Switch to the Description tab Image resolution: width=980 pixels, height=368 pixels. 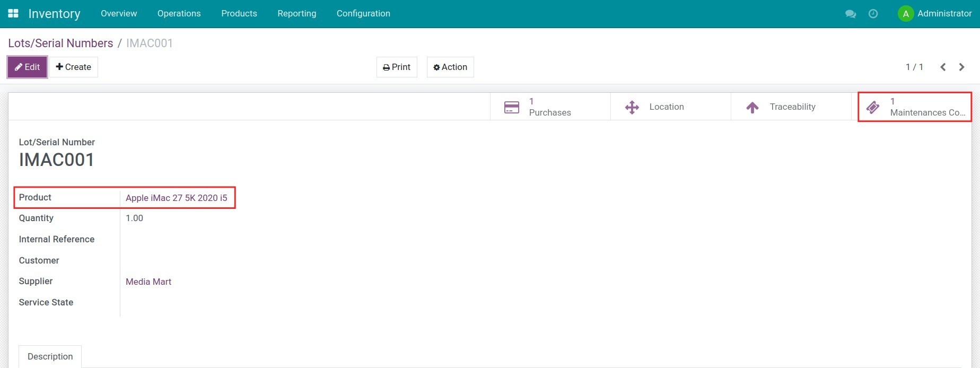click(50, 356)
